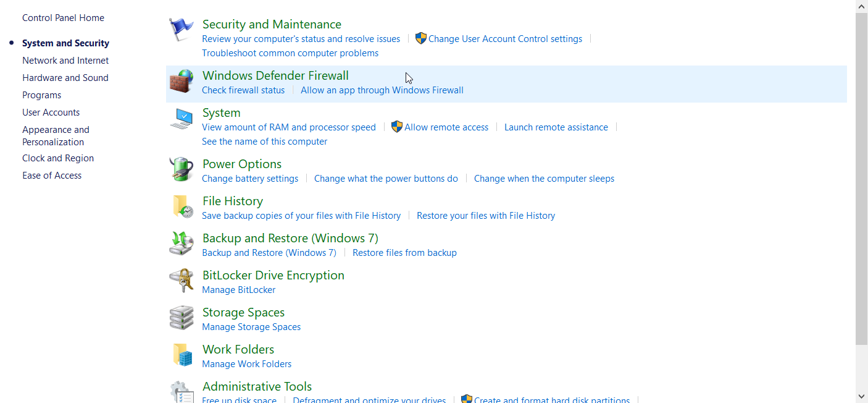
Task: Open the Administrative Tools gear icon
Action: [x=182, y=391]
